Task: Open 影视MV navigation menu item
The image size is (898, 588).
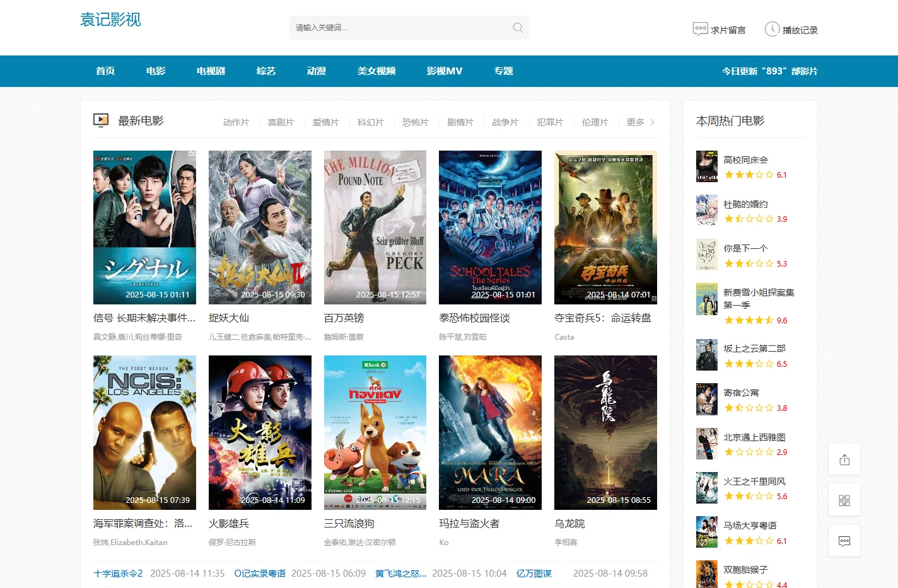Action: [x=445, y=71]
